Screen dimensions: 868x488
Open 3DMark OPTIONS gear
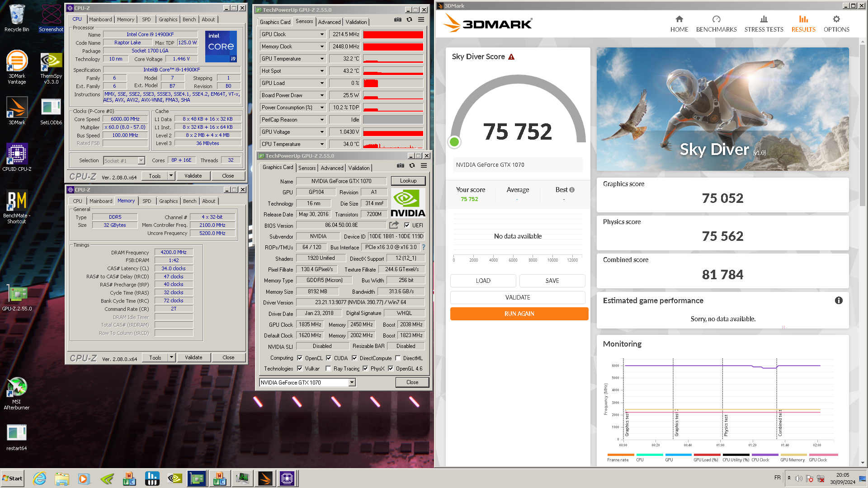click(836, 24)
